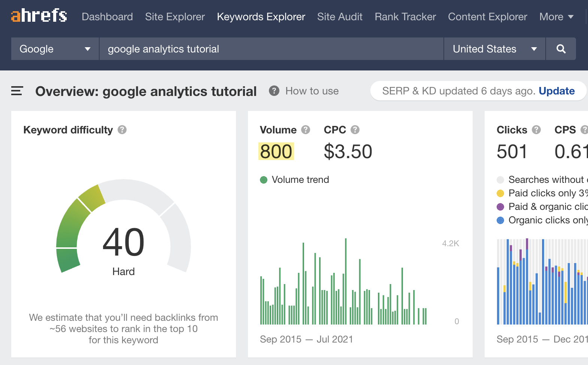Screen dimensions: 588x365
Task: Open the Google search engine dropdown
Action: tap(55, 49)
